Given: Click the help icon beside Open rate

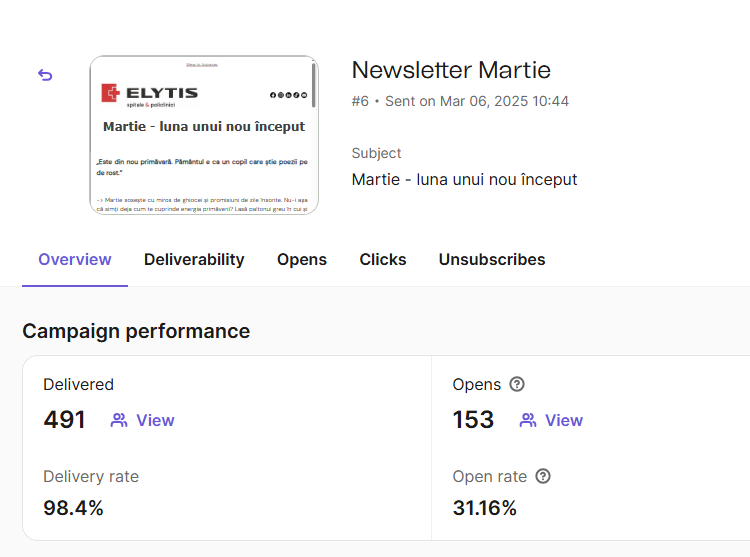Looking at the screenshot, I should coord(543,476).
